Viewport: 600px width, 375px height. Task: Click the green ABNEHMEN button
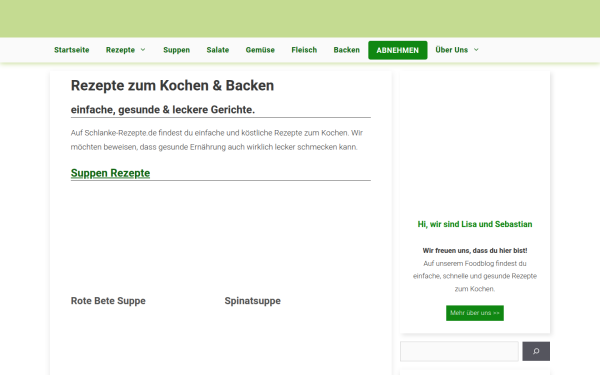pos(398,50)
